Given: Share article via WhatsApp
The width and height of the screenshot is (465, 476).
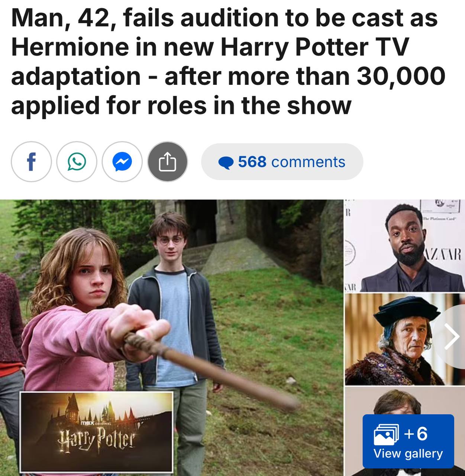Looking at the screenshot, I should click(x=77, y=162).
